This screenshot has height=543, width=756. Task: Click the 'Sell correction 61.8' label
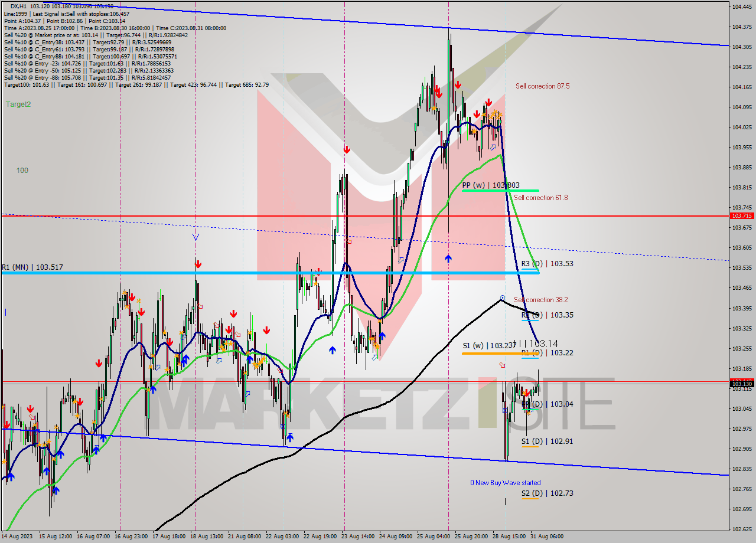[x=540, y=198]
